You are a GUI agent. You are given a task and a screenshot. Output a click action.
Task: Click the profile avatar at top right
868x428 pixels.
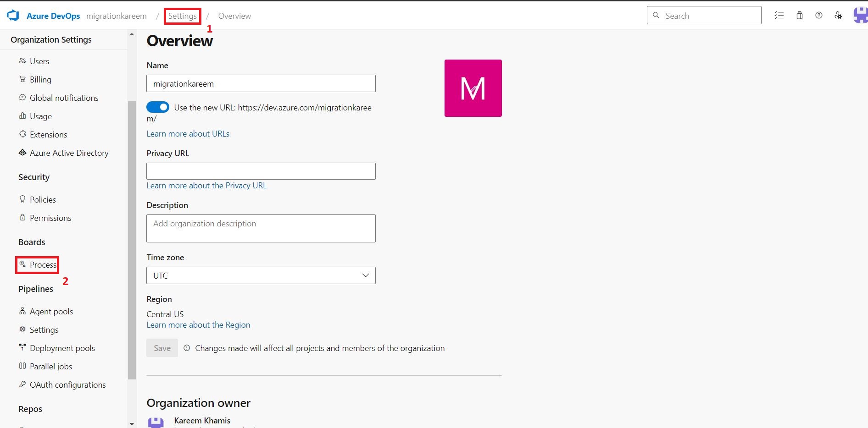click(860, 15)
